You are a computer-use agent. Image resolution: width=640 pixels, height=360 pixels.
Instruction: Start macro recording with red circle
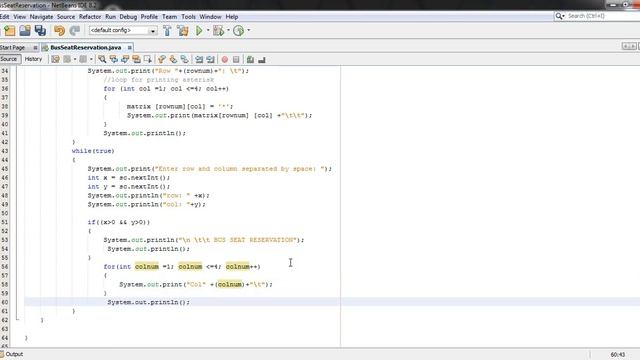[224, 60]
